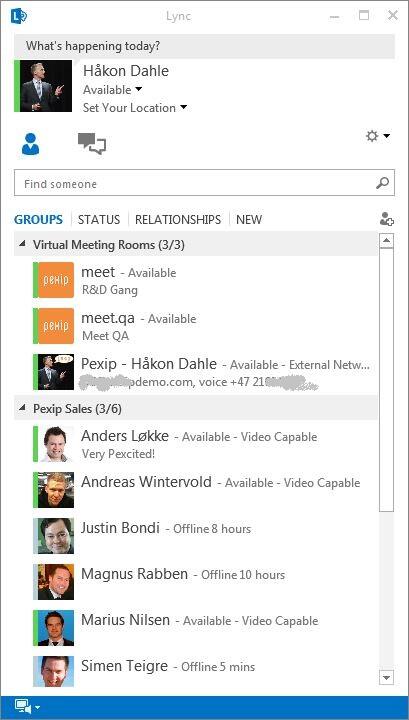
Task: Expand the primary device dropdown arrow
Action: [38, 707]
